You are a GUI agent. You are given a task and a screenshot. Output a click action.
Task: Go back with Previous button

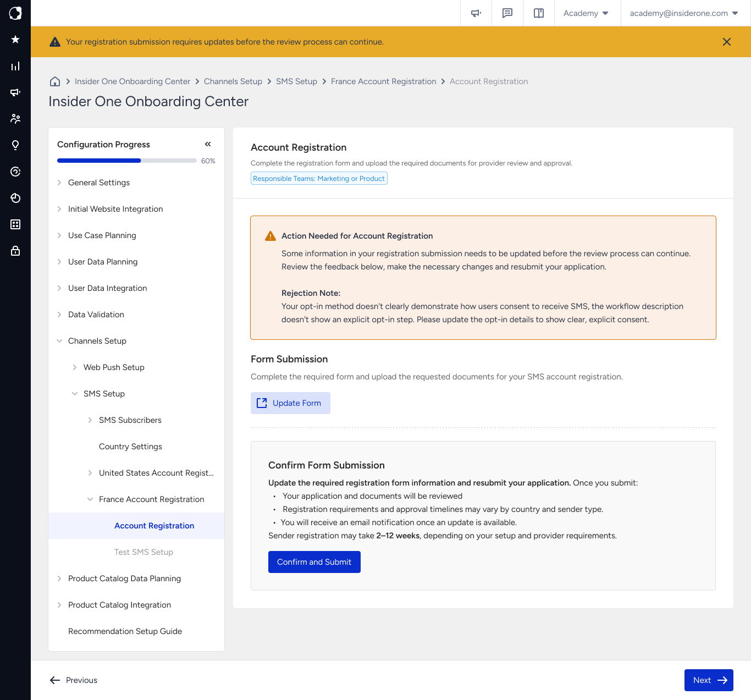coord(74,680)
